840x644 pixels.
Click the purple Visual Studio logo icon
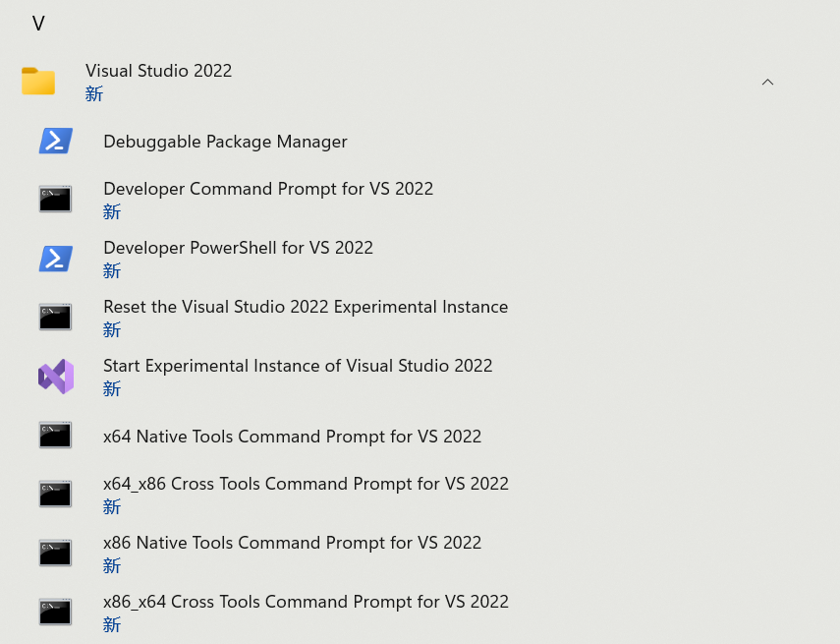click(x=56, y=377)
